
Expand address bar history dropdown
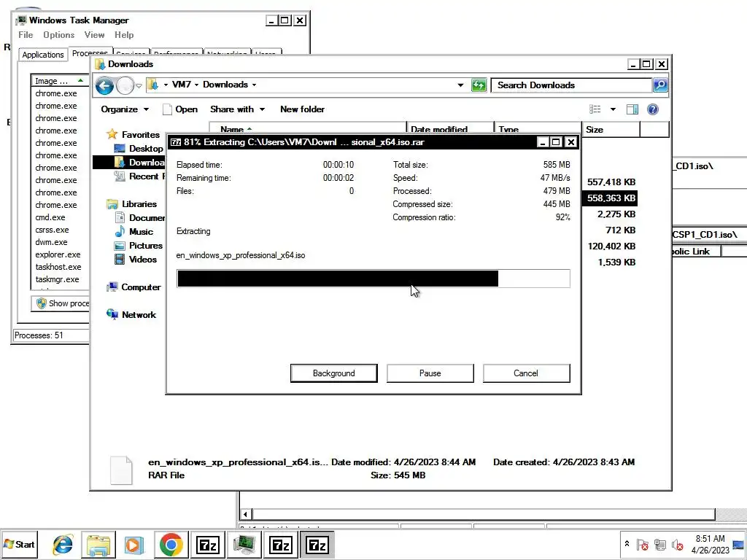[x=460, y=85]
